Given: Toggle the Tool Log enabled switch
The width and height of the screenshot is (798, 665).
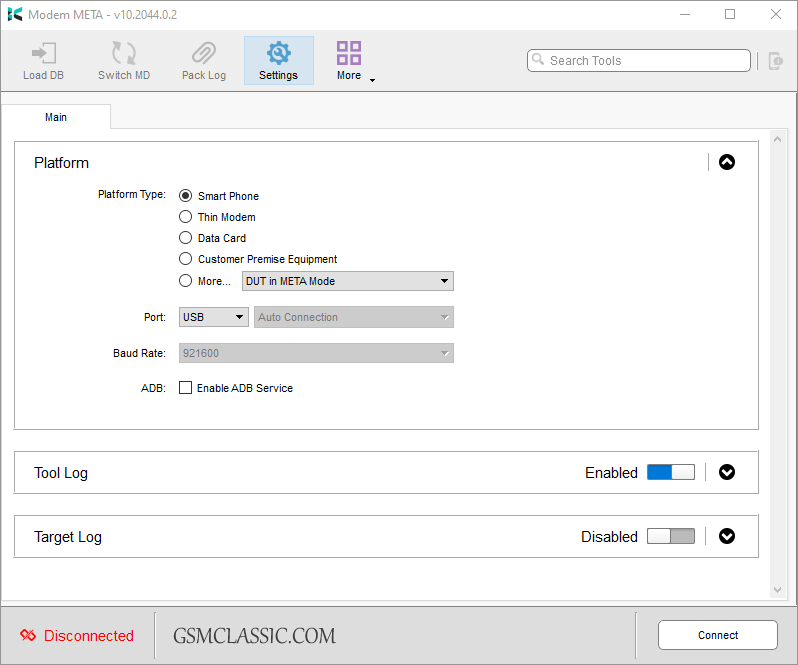Looking at the screenshot, I should pos(670,473).
